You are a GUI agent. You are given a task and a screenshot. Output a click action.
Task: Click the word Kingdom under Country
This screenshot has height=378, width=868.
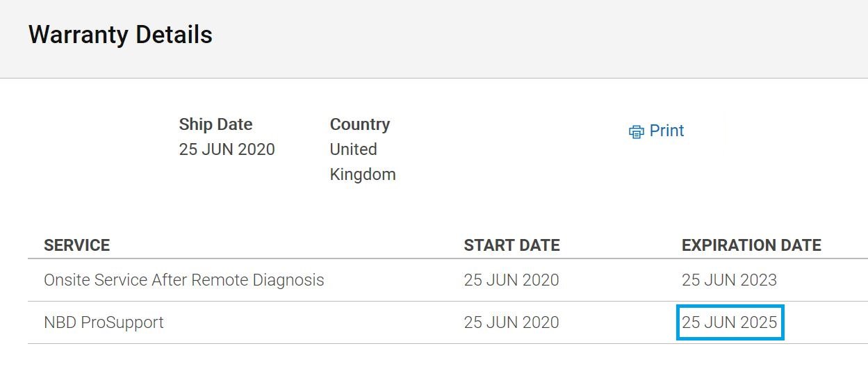tap(363, 174)
